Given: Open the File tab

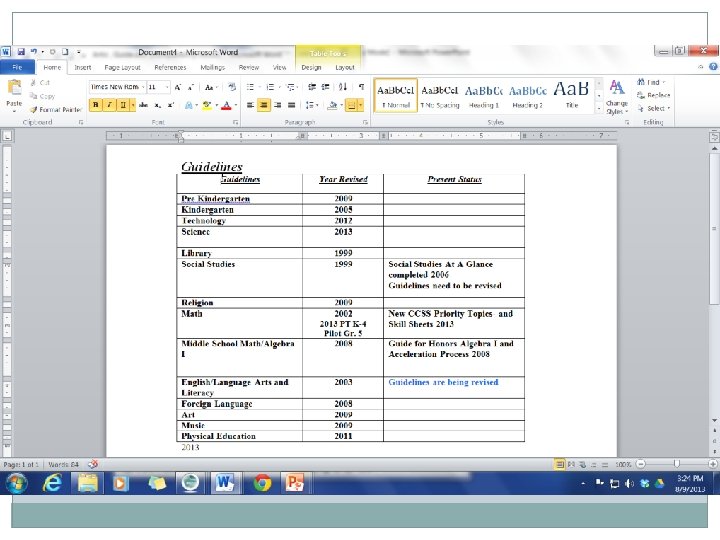Looking at the screenshot, I should click(17, 67).
